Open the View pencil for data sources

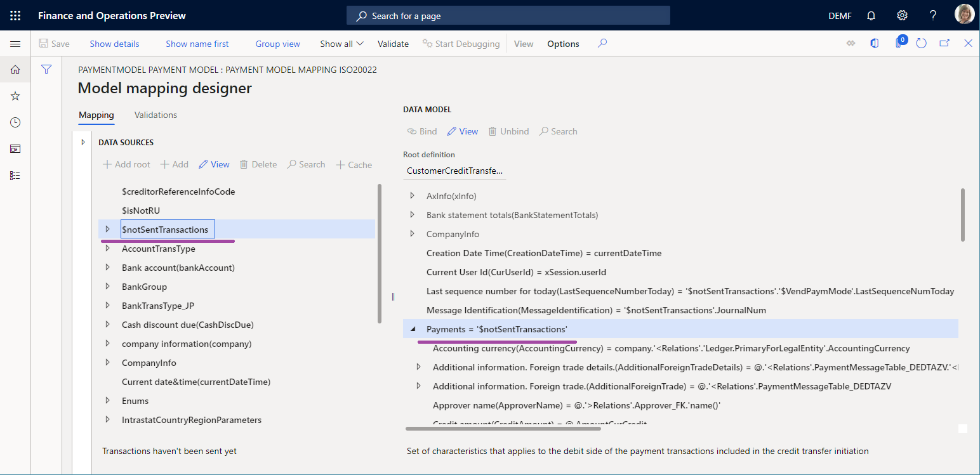point(214,164)
